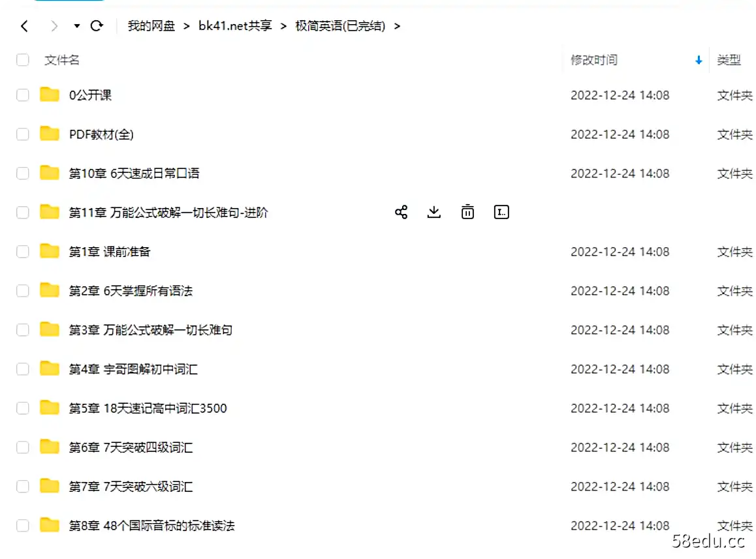Download the 第11章 folder
The image size is (756, 559).
click(x=434, y=212)
